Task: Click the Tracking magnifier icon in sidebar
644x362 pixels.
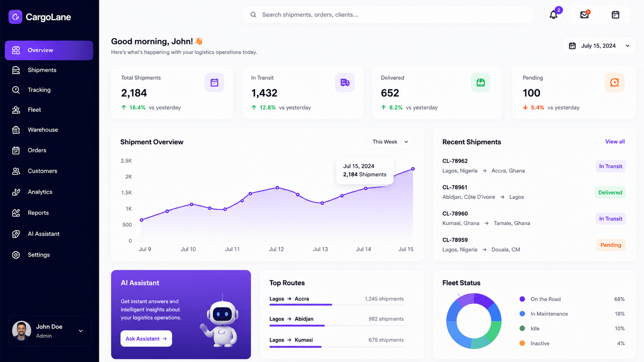Action: pos(16,90)
